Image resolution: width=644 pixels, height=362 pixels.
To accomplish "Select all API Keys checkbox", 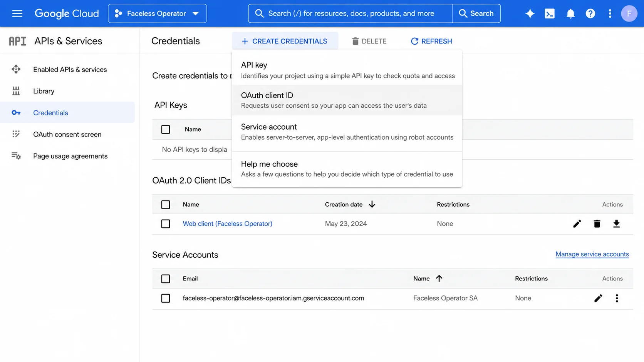I will point(166,129).
